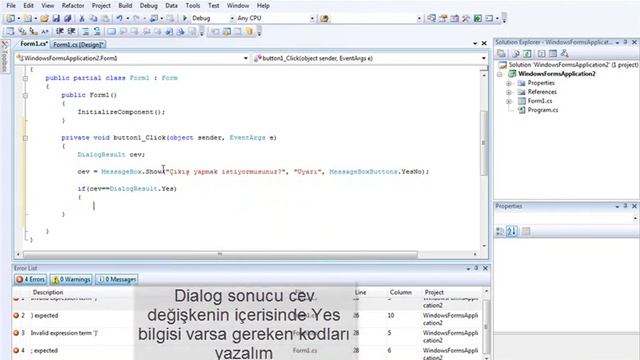Screen dimensions: 640x360
Task: Click the Comment Out Lines icon
Action: (85, 31)
